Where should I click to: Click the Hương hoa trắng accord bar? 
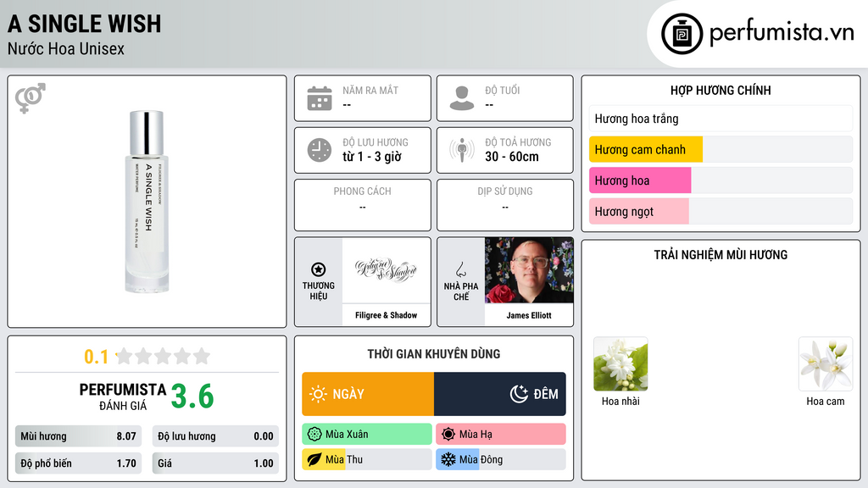click(721, 119)
